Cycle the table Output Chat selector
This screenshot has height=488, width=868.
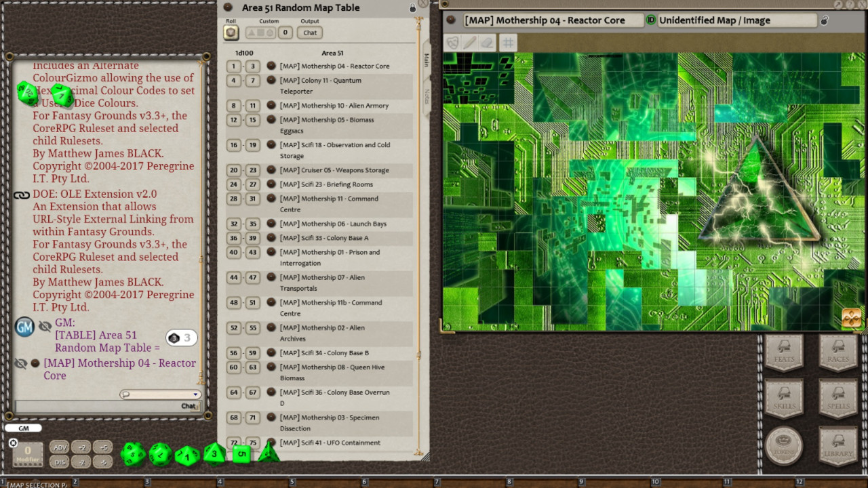310,33
